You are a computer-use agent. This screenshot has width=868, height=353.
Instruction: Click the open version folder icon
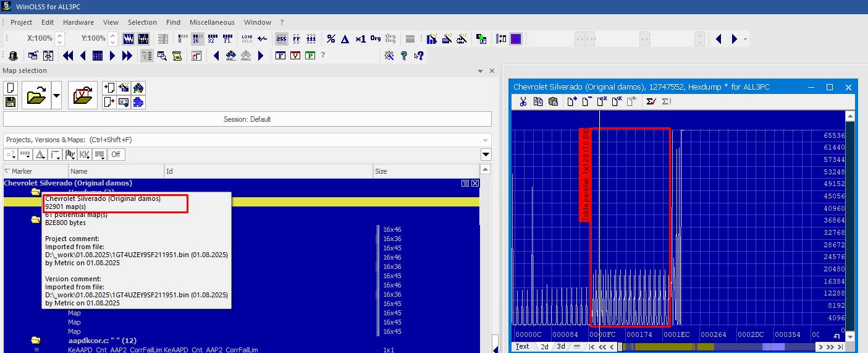(x=83, y=95)
